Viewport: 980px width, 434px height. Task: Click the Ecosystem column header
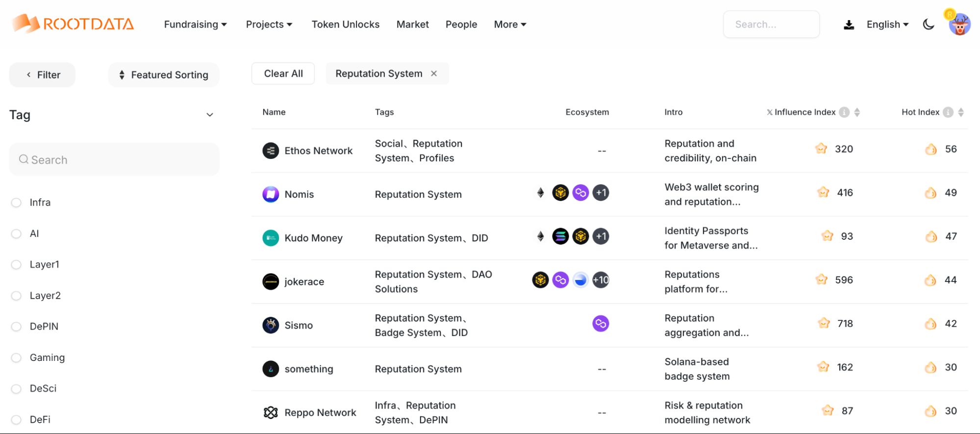pyautogui.click(x=587, y=112)
